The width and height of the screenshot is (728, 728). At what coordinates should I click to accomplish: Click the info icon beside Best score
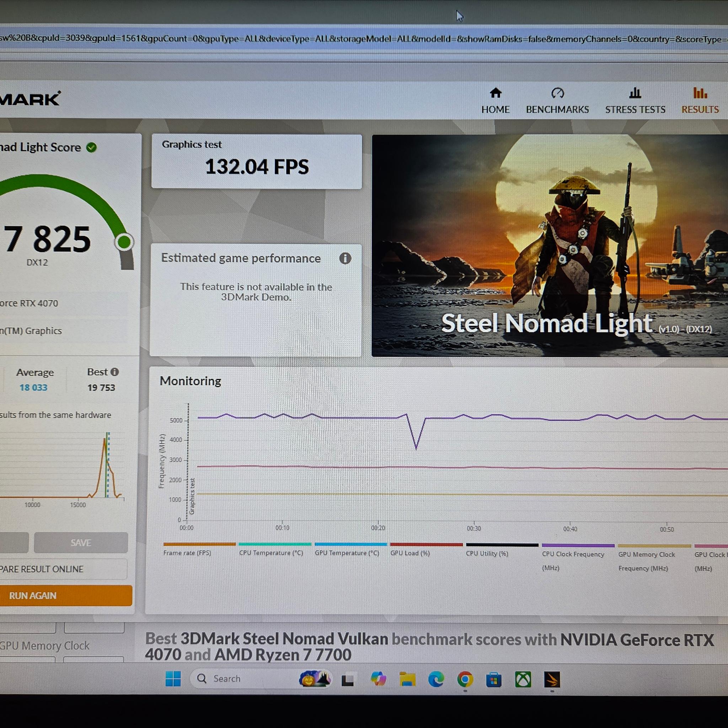pos(115,372)
